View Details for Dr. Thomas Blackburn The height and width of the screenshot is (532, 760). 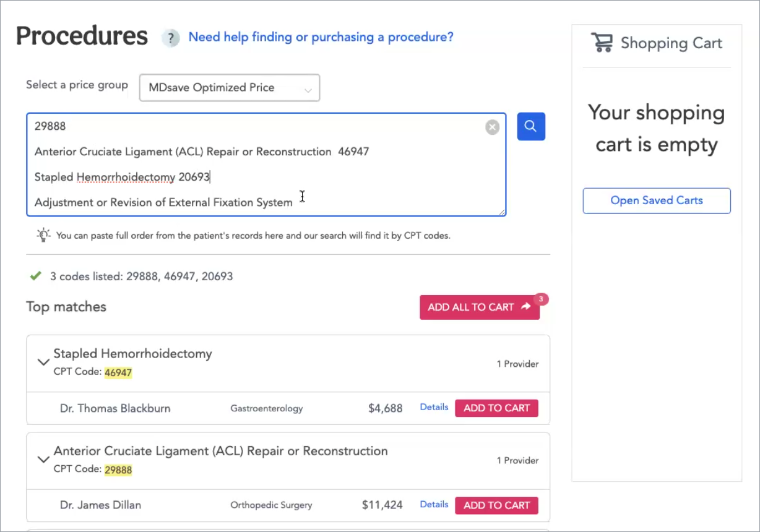coord(434,407)
